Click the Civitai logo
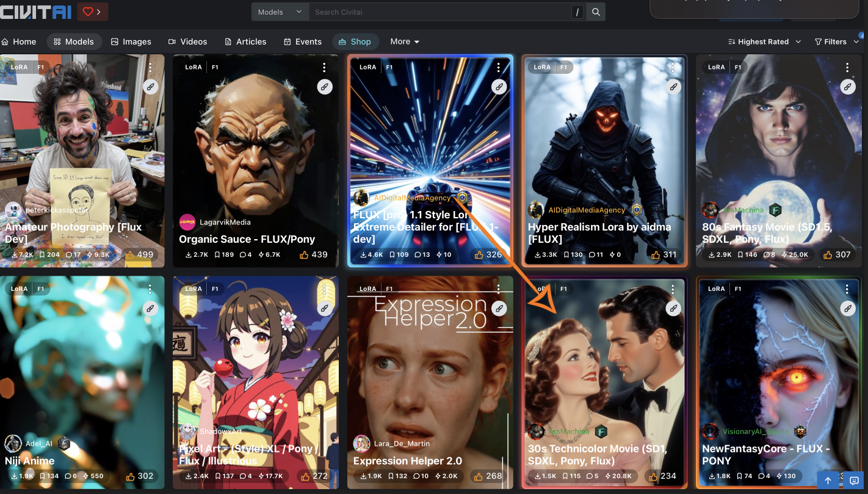The height and width of the screenshot is (494, 868). pyautogui.click(x=35, y=12)
